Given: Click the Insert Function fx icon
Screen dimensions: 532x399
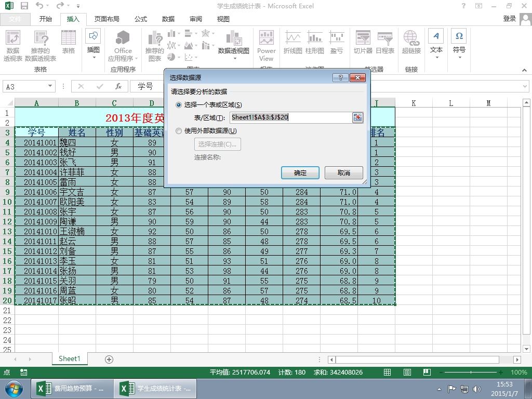Looking at the screenshot, I should point(118,86).
